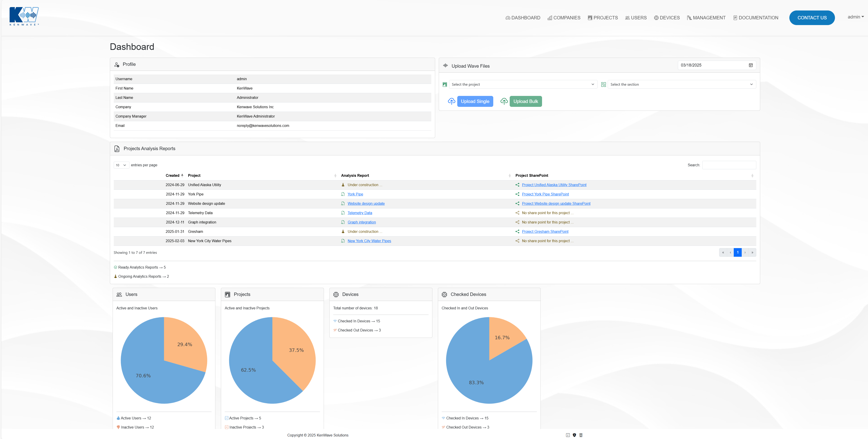This screenshot has height=439, width=868.
Task: Open Project Unified Alaska Utility SharePoint link
Action: 554,185
